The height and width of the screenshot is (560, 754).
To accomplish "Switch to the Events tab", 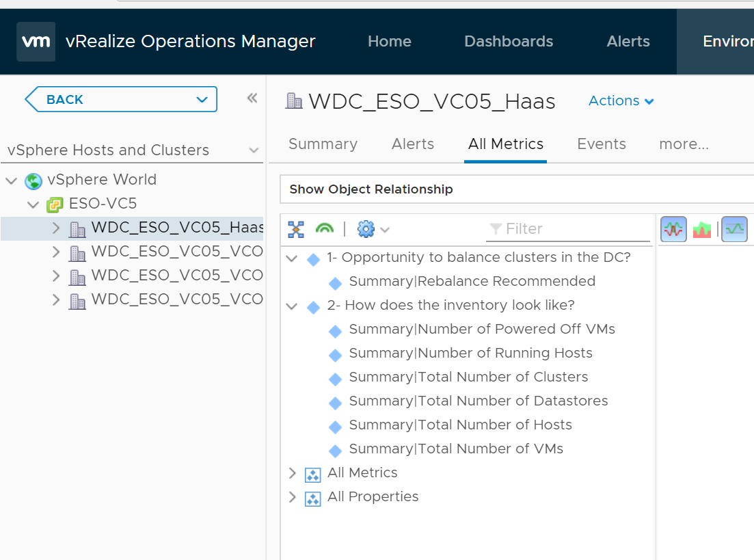I will coord(602,144).
